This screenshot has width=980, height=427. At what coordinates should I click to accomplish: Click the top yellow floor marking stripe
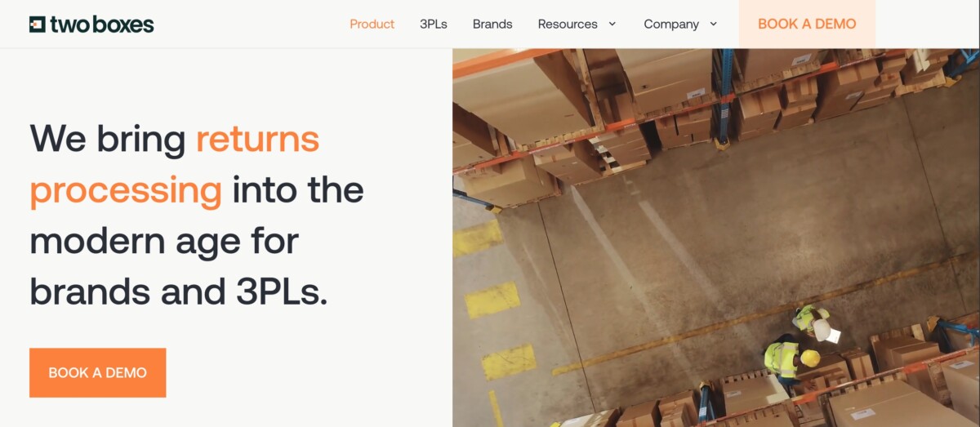479,238
